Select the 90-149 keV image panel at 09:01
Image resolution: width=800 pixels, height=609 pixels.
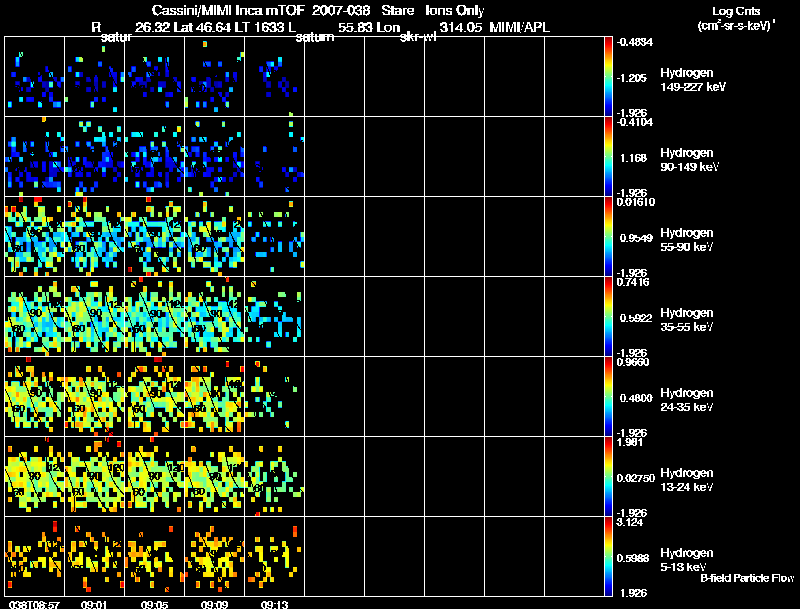click(94, 157)
